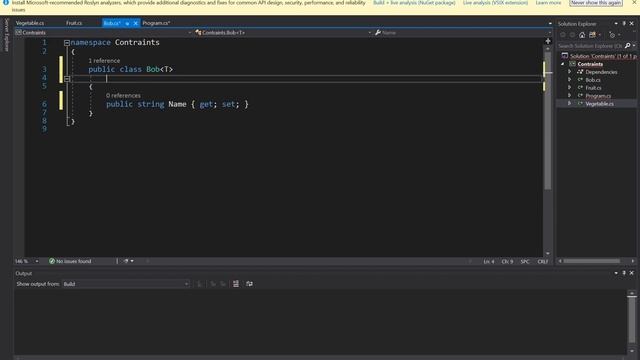Collapse the namespace Contraints block
The image size is (640, 360).
pos(67,42)
